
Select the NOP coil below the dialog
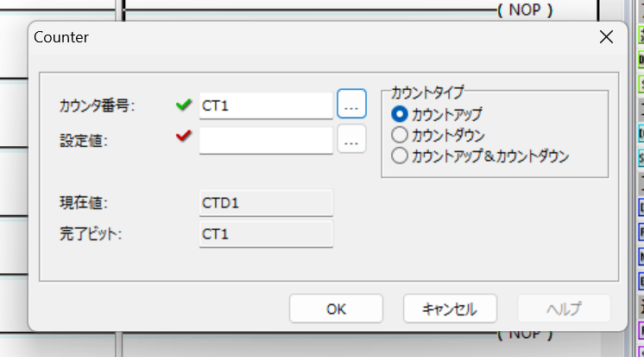tap(526, 335)
